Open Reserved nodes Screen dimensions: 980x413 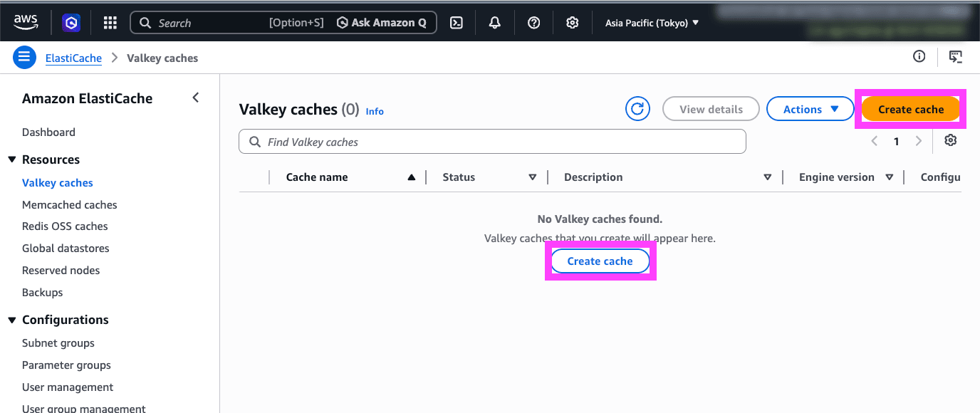61,271
